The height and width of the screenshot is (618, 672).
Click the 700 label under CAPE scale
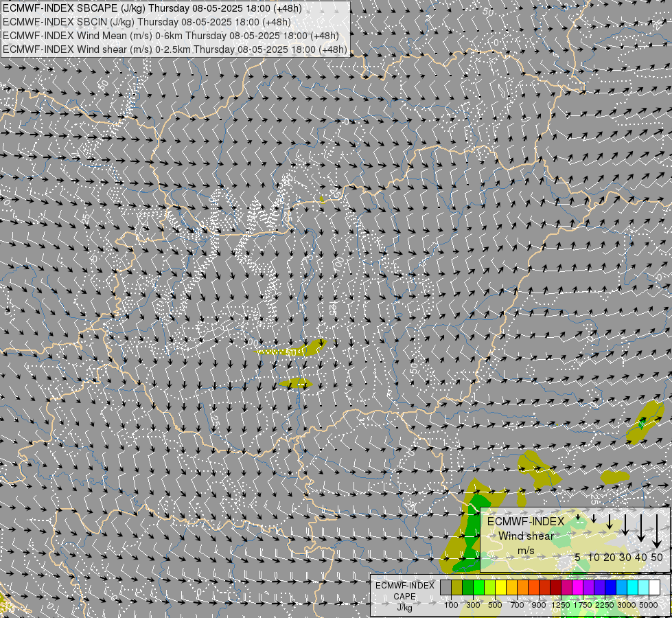518,605
